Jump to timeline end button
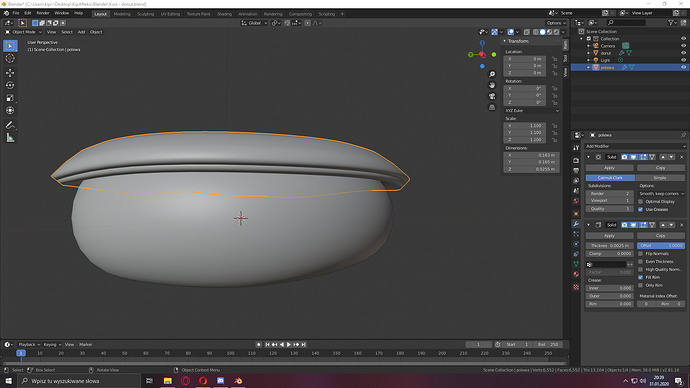The image size is (690, 388). pos(303,344)
